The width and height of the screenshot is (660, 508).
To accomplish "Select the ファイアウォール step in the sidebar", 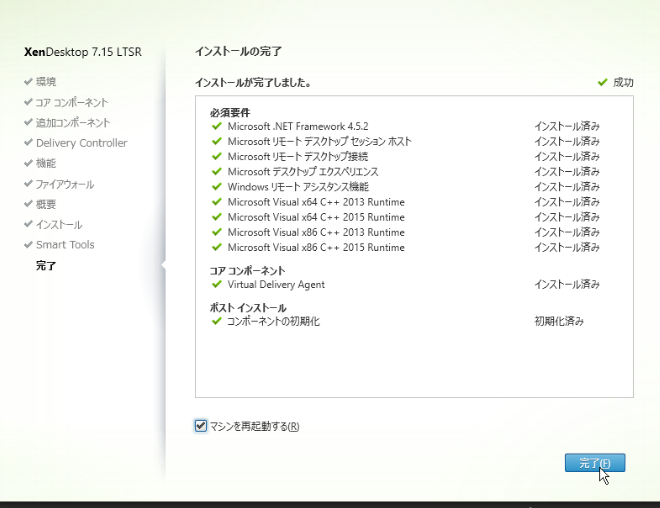I will tap(65, 184).
